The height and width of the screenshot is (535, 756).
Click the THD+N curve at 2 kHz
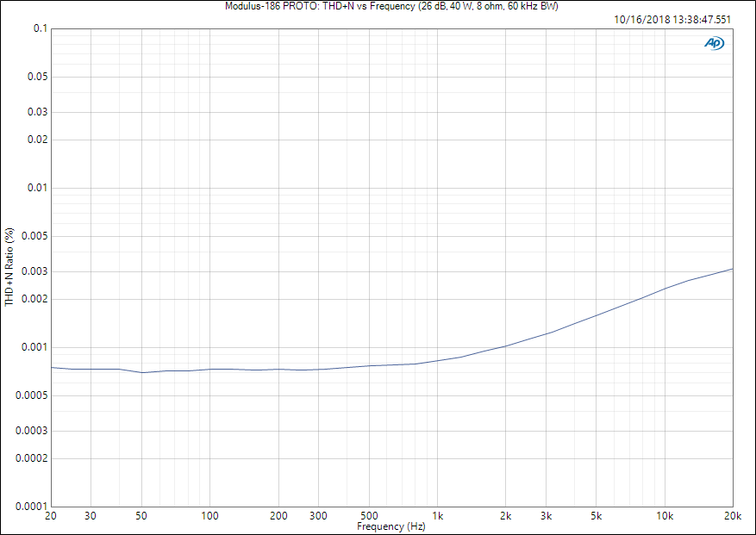pyautogui.click(x=506, y=346)
